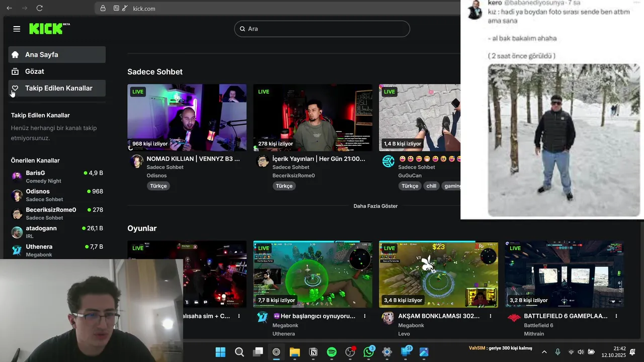Image resolution: width=644 pixels, height=362 pixels.
Task: Open options menu for Her başlangıcı stream
Action: [365, 316]
